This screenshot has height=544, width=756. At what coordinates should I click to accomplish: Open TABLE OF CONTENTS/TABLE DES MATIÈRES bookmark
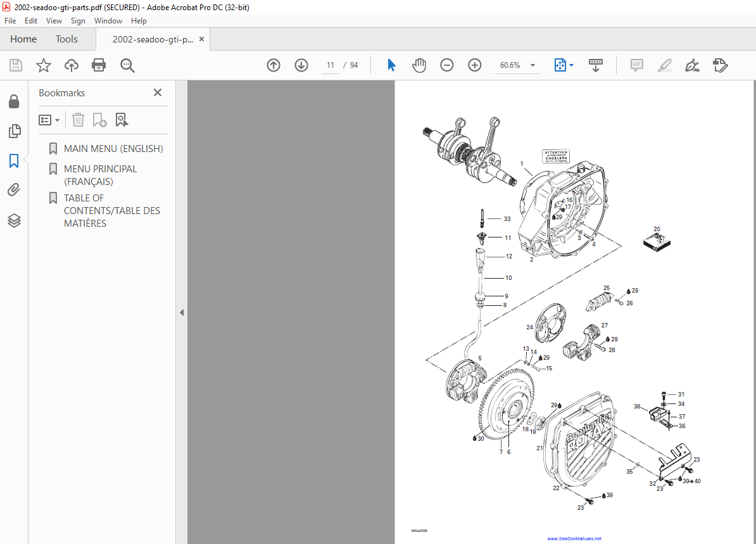112,211
